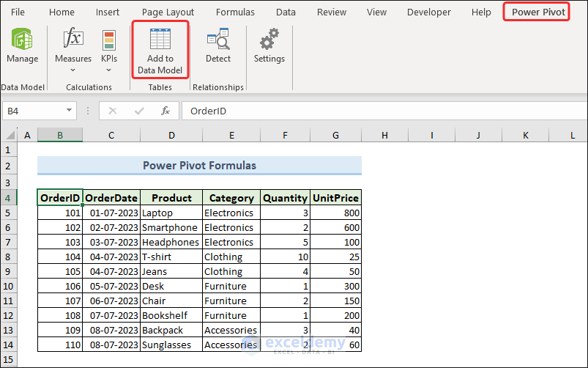Select column B header
Screen dimensions: 588x368
(x=60, y=135)
